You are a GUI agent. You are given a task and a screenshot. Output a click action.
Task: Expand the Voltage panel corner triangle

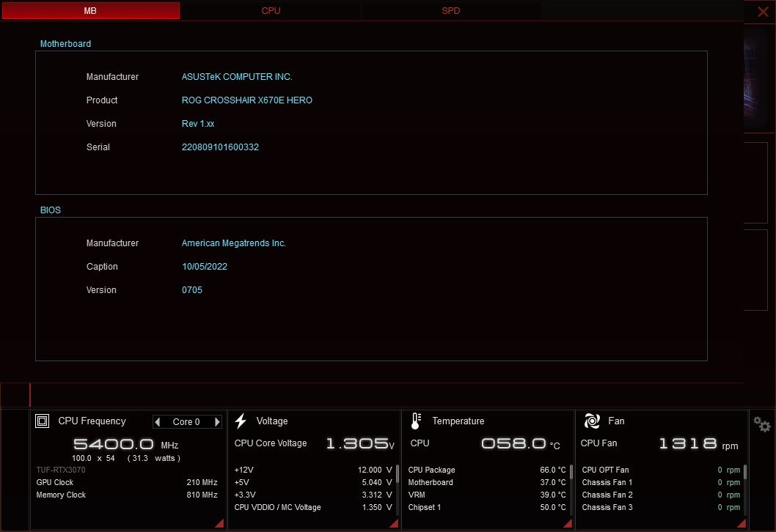(394, 523)
